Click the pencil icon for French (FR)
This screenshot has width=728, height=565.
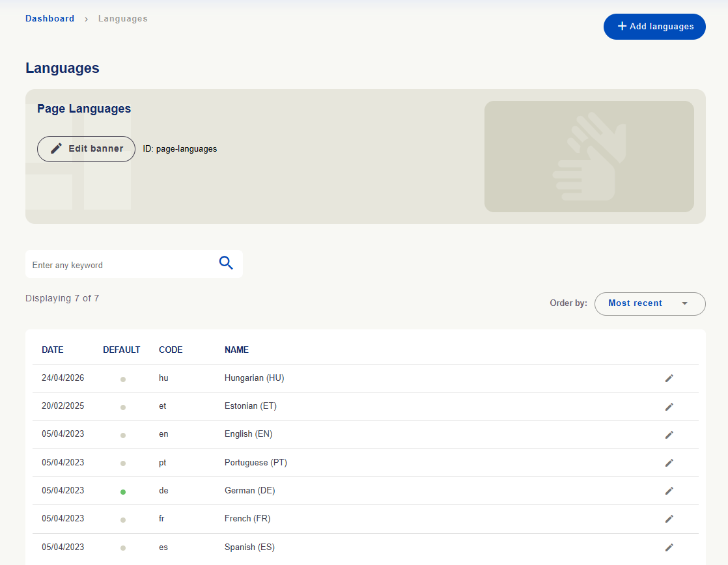click(x=669, y=519)
